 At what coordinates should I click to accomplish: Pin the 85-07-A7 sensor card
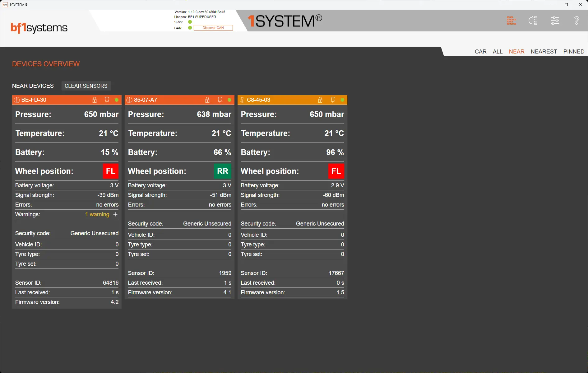[220, 100]
